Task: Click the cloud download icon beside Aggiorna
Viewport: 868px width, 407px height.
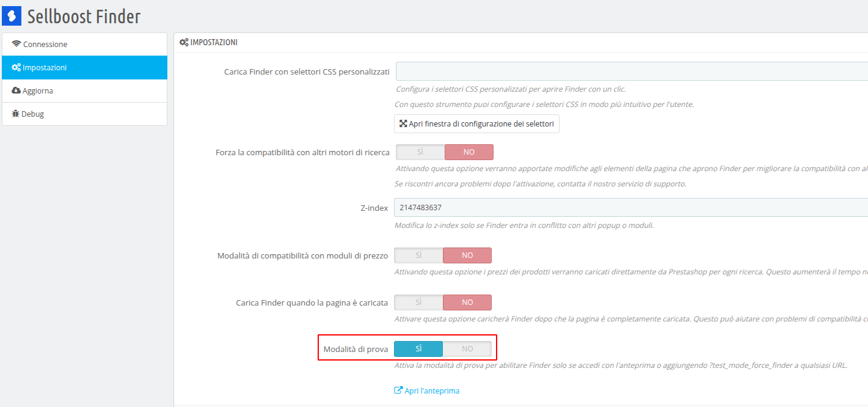Action: coord(16,90)
